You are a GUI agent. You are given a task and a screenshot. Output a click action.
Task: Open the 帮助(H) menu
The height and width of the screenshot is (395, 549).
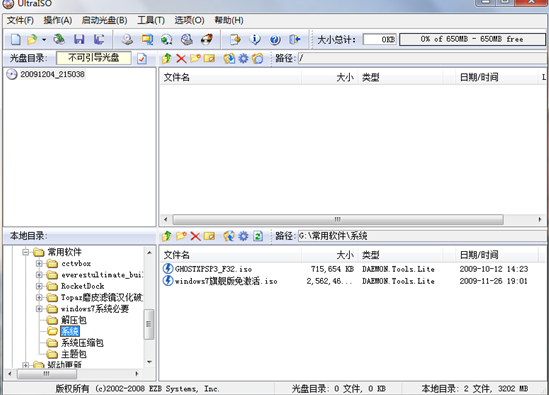tap(229, 20)
